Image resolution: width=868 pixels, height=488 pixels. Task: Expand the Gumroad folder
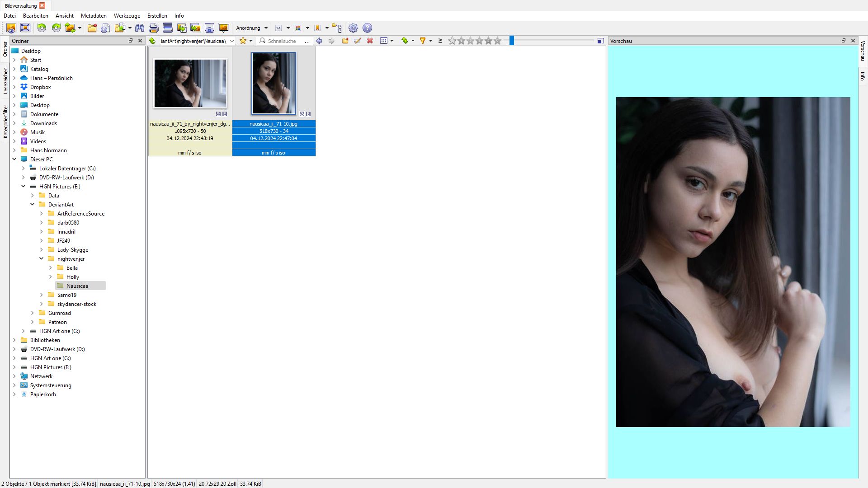pos(33,313)
